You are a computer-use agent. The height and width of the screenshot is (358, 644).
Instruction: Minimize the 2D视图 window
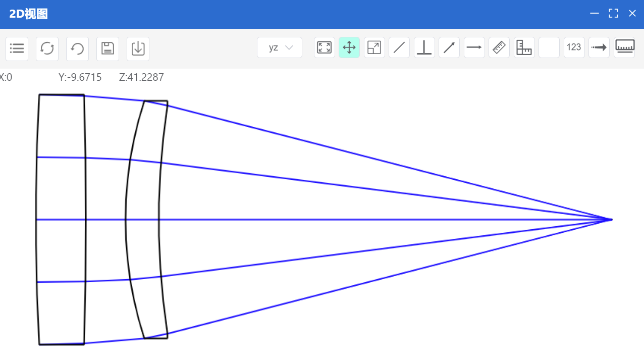point(595,14)
